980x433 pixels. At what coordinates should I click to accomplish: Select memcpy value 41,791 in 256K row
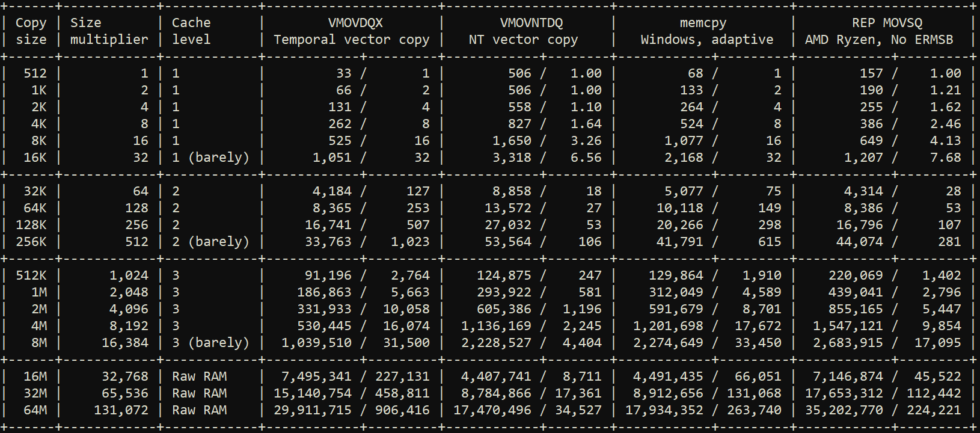[x=680, y=242]
